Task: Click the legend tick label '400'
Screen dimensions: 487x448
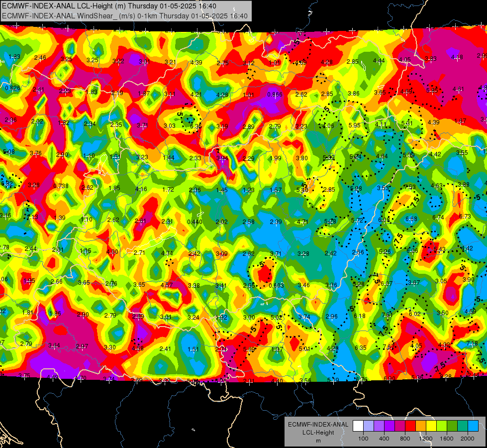Action: click(384, 439)
